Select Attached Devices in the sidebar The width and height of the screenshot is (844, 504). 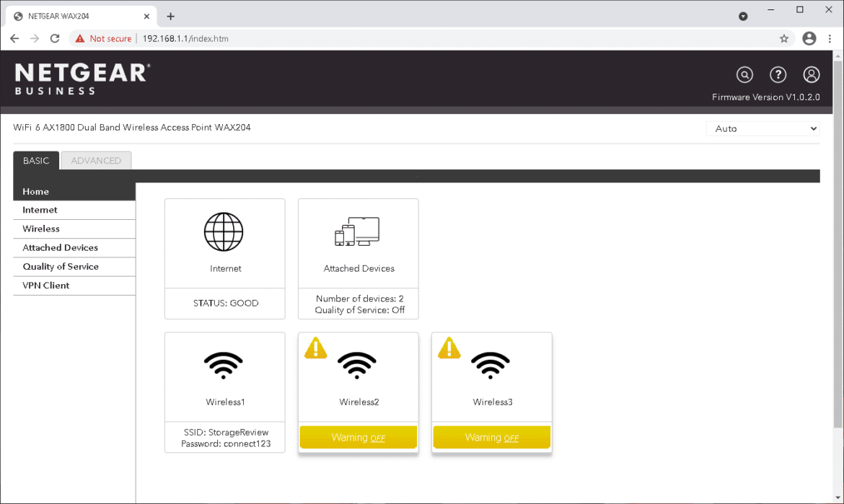point(74,248)
